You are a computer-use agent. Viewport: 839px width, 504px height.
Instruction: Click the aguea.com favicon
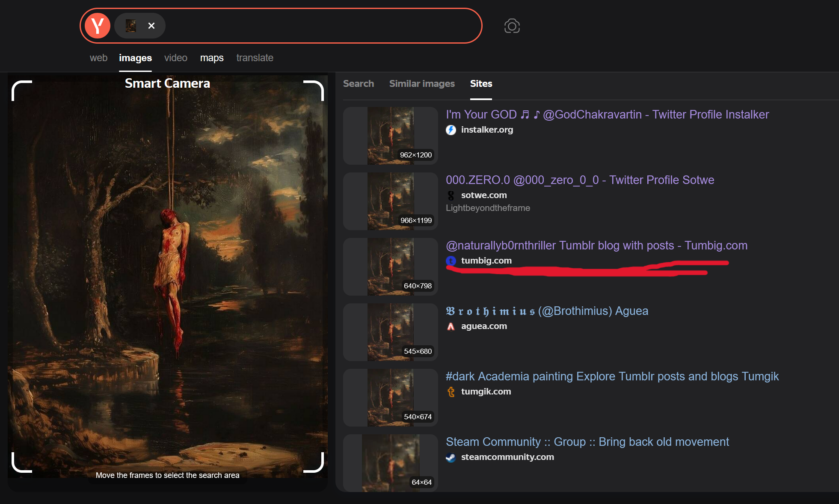[451, 326]
